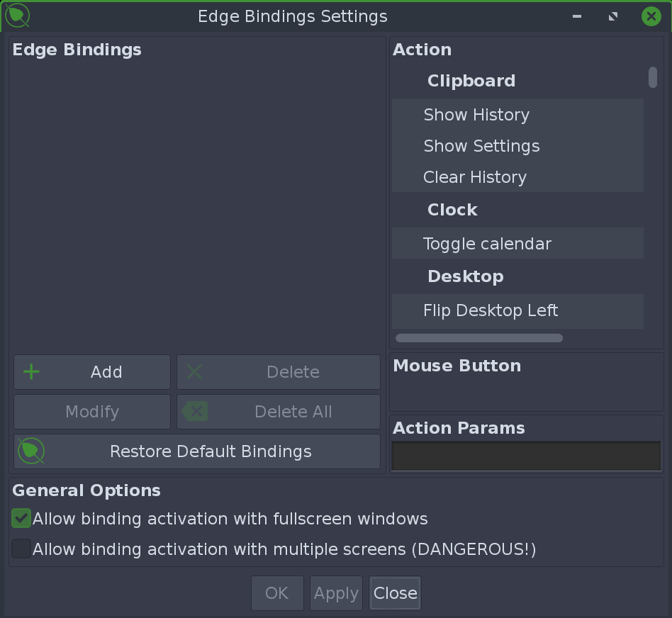Click the boxed X icon on Delete All

pyautogui.click(x=196, y=411)
